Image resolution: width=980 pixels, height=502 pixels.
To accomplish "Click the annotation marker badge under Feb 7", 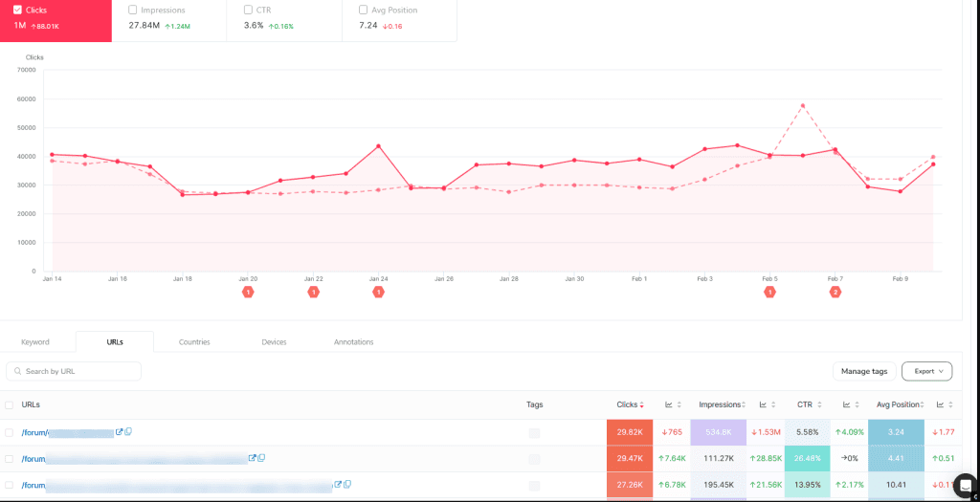I will (835, 293).
